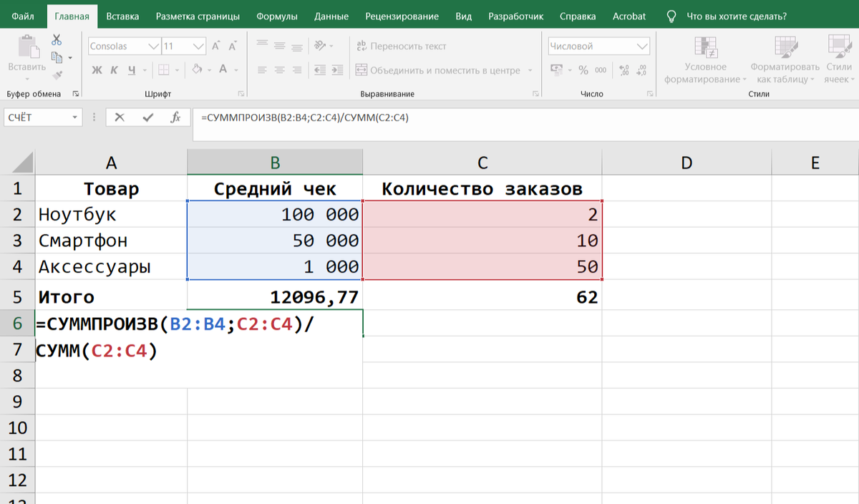Screen dimensions: 859x504
Task: Click the fill color bucket icon
Action: click(x=197, y=70)
